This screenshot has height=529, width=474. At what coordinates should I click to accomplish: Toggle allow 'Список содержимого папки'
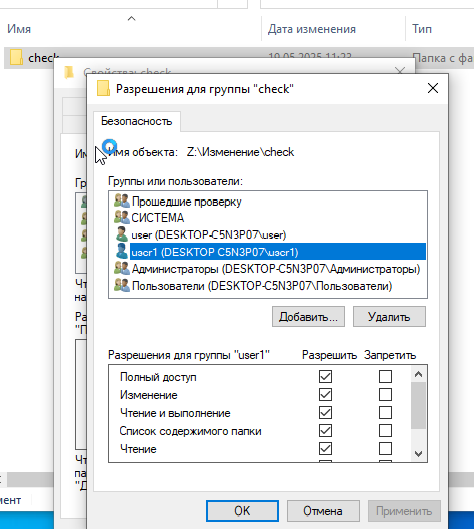(x=325, y=430)
